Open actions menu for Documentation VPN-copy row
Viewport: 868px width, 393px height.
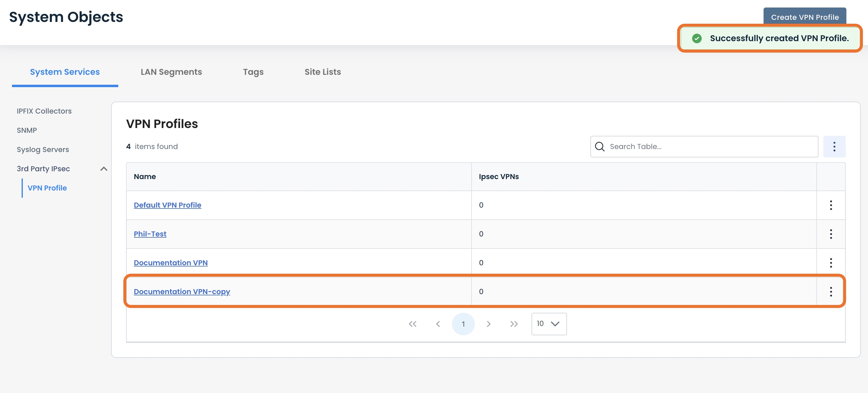(x=830, y=291)
